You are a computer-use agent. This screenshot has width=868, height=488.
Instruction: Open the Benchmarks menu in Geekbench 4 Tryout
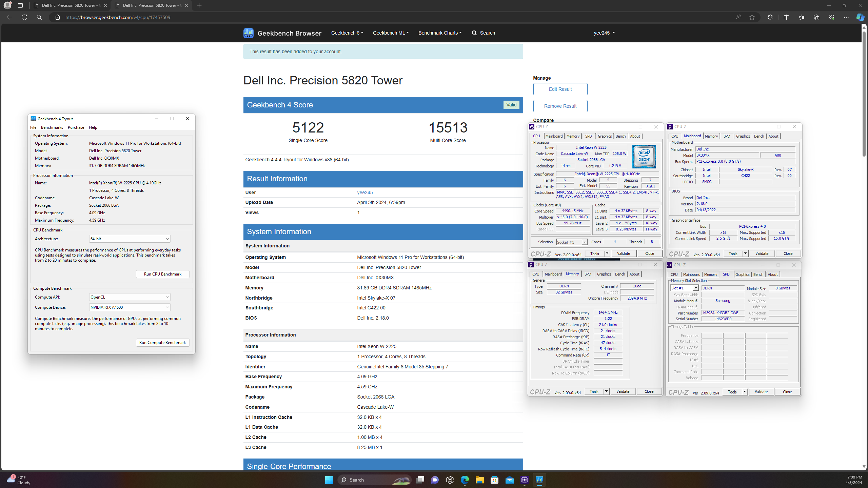[52, 127]
